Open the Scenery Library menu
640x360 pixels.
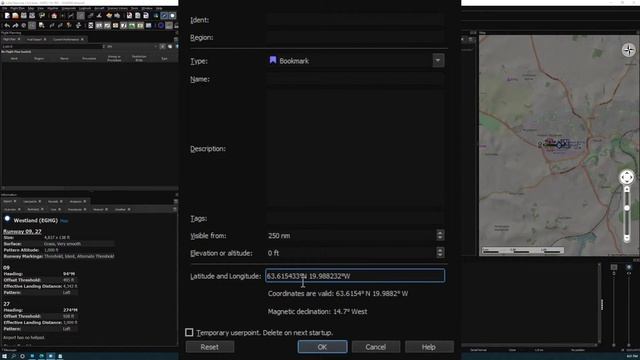coord(118,8)
